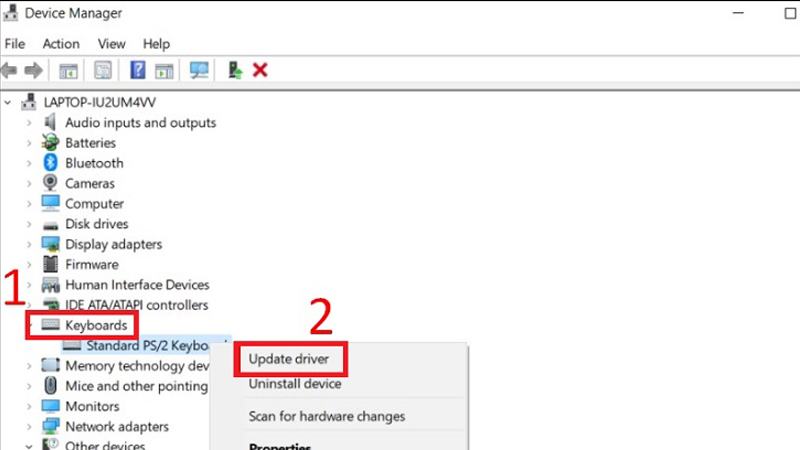Click the Scan for hardware changes monitor icon
This screenshot has width=800, height=450.
click(199, 70)
